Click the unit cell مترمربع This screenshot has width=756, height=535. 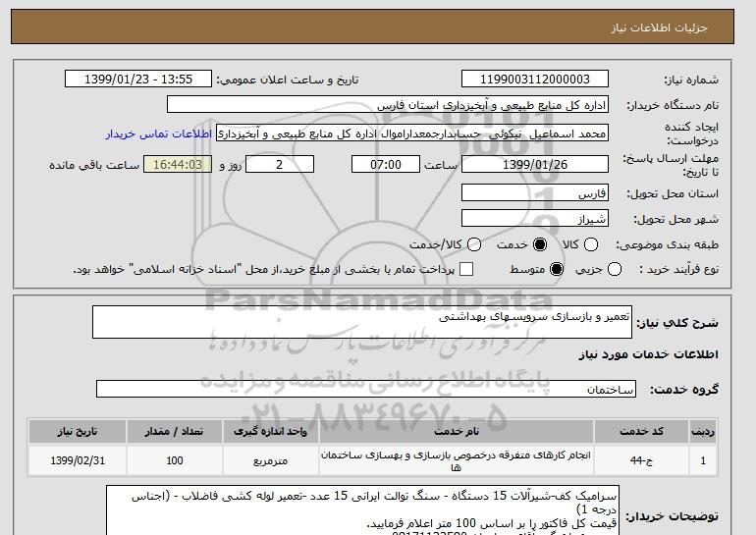click(270, 460)
